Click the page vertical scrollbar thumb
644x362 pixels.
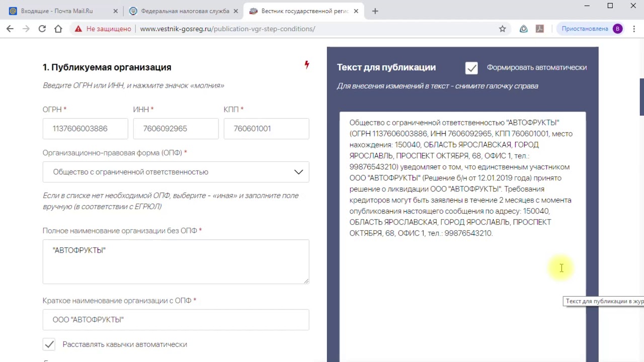tap(641, 97)
